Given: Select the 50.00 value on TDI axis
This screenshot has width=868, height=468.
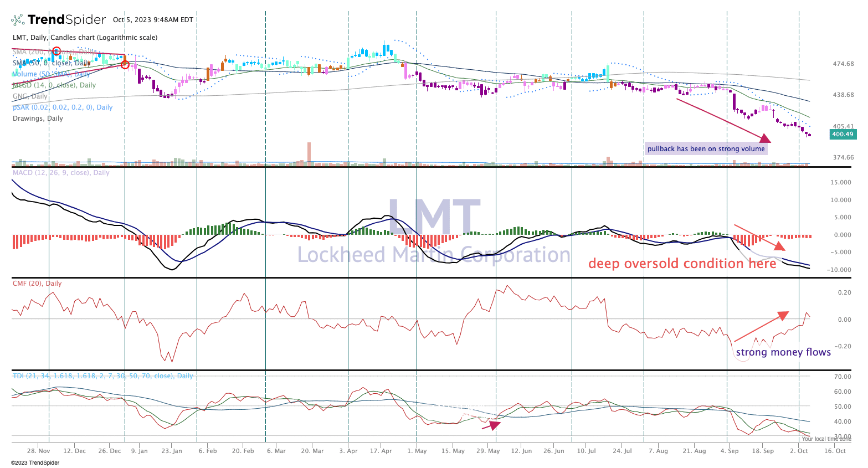Looking at the screenshot, I should click(x=843, y=407).
